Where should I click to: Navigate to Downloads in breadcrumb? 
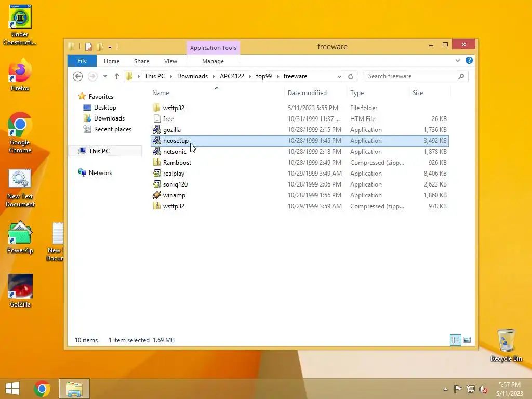coord(192,76)
